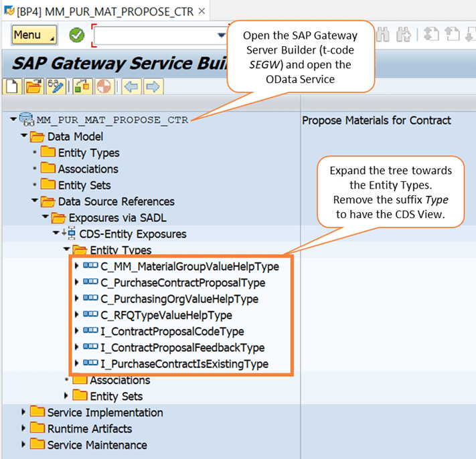Select the MM_PUR_MAT_PROPOSE_CTR project name

pyautogui.click(x=112, y=120)
